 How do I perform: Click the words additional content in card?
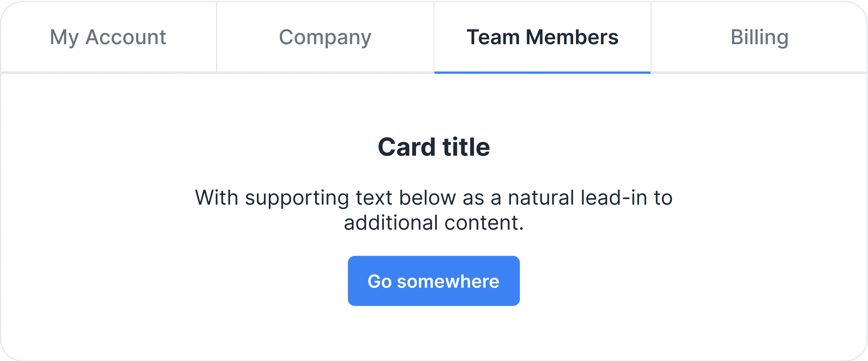coord(433,223)
